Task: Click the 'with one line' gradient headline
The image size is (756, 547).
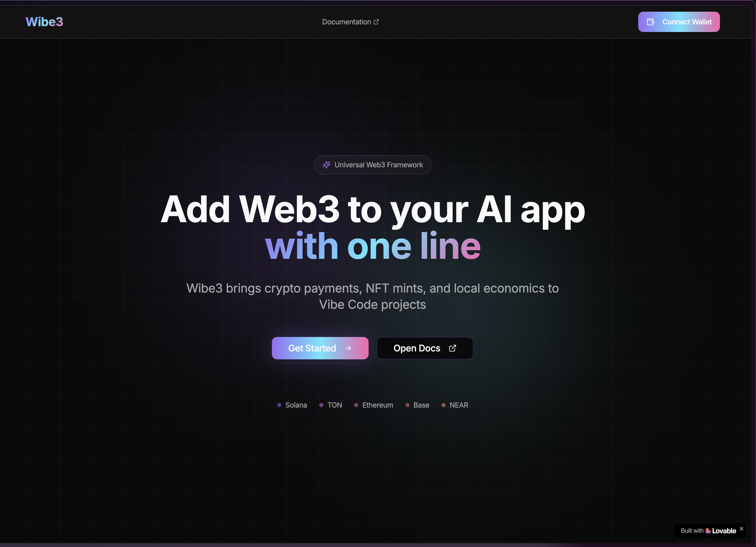Action: tap(373, 246)
